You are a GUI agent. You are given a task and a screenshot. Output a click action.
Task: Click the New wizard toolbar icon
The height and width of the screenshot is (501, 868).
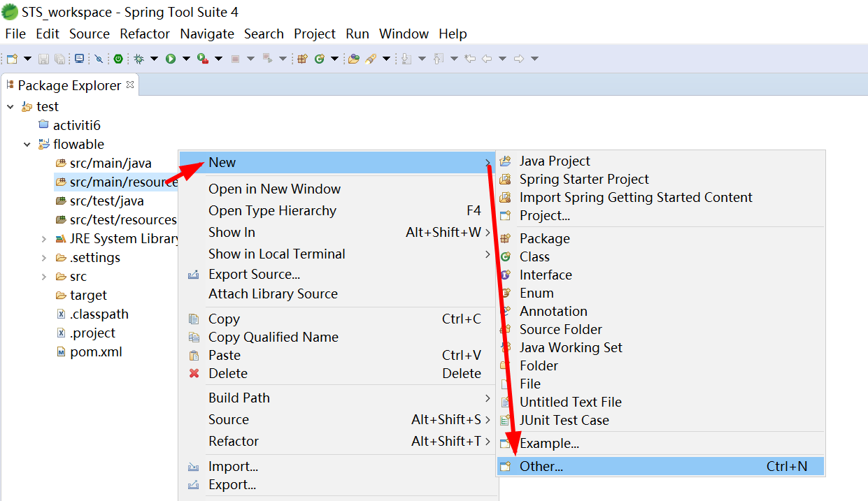point(12,59)
